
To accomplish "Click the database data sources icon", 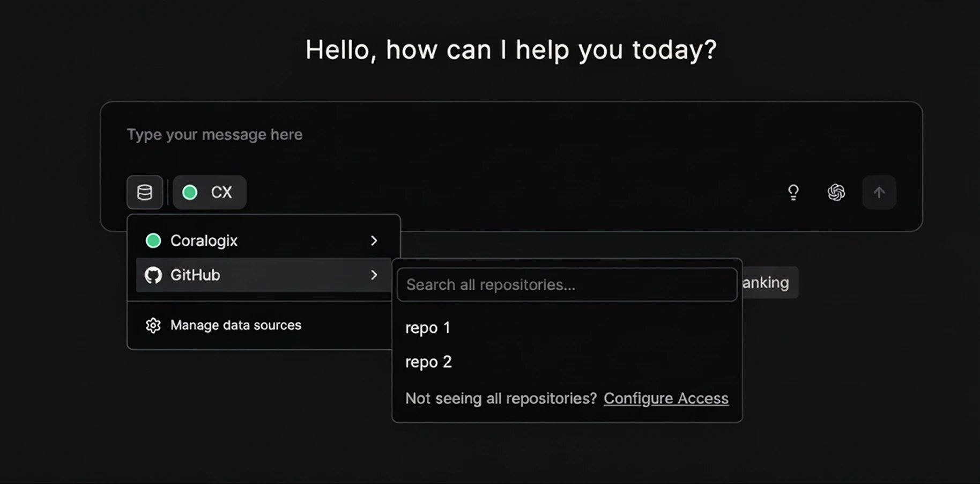I will (x=144, y=192).
